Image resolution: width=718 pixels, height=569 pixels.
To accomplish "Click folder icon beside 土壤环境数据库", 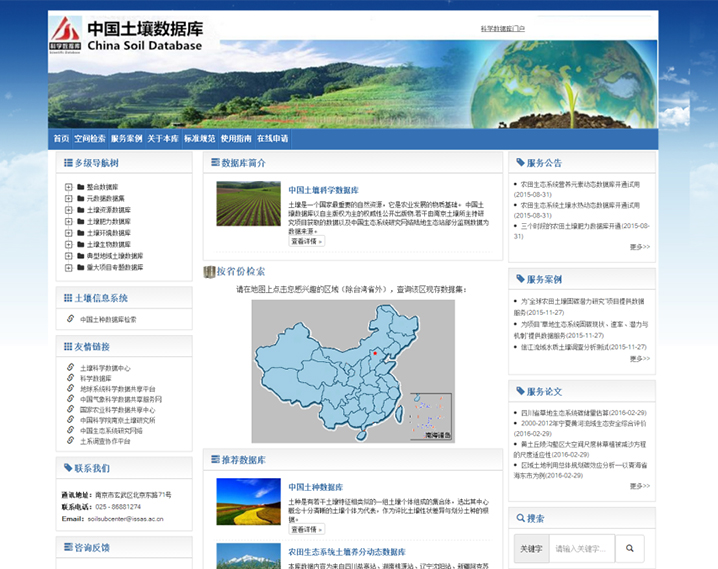I will pyautogui.click(x=81, y=233).
